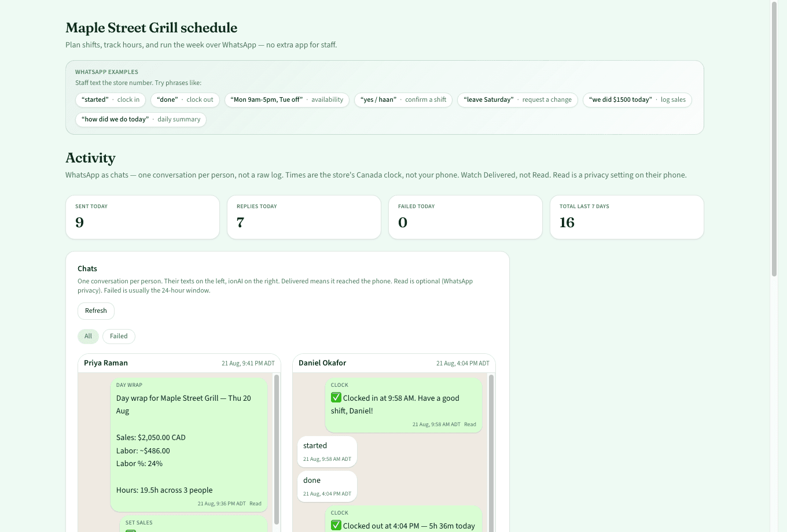Click the "Sales: $2,050.00 CAD" line
Screen dimensions: 787x532
151,438
